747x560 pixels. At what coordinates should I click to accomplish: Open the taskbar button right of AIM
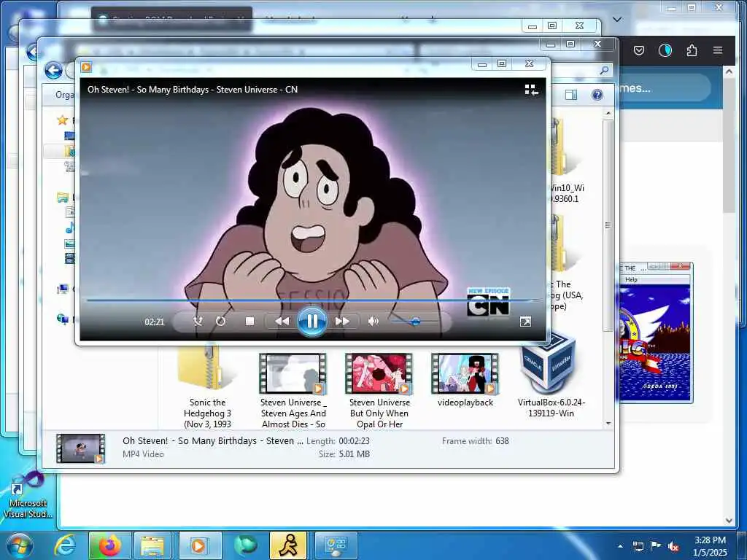[x=336, y=545]
